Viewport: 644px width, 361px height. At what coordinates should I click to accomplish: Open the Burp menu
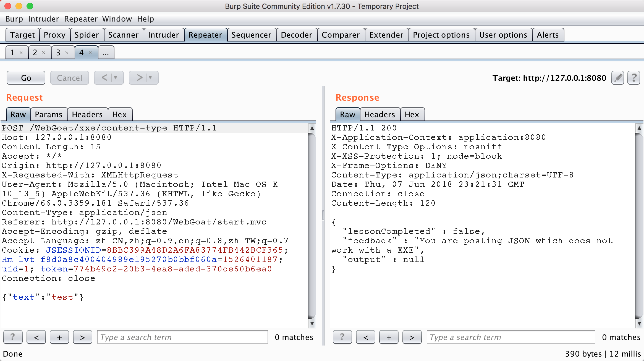[14, 19]
